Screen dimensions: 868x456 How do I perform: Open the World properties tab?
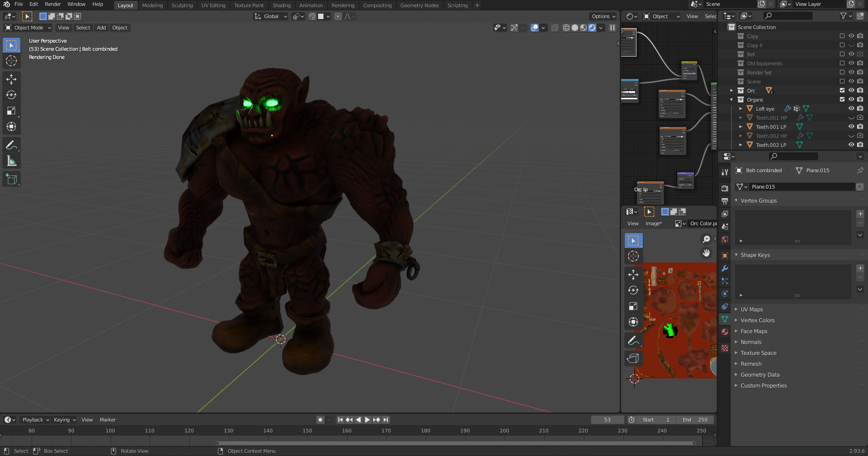[x=725, y=239]
